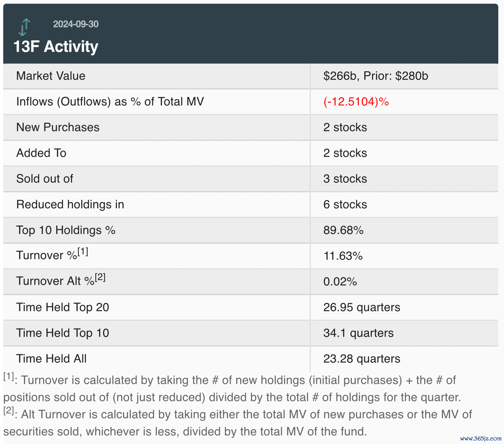Click the 2024-09-30 date label
The width and height of the screenshot is (504, 444).
tap(76, 24)
